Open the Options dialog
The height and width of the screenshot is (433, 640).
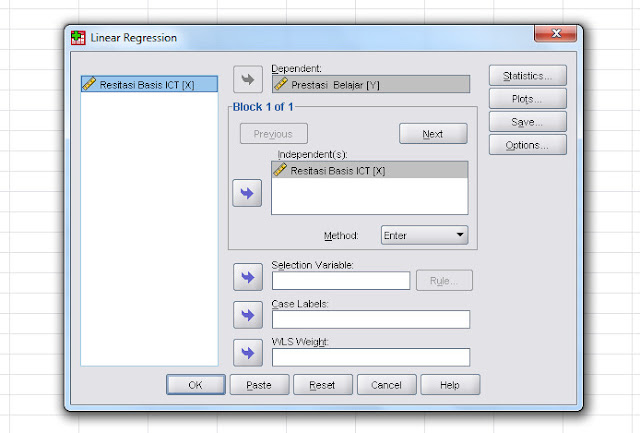click(528, 145)
